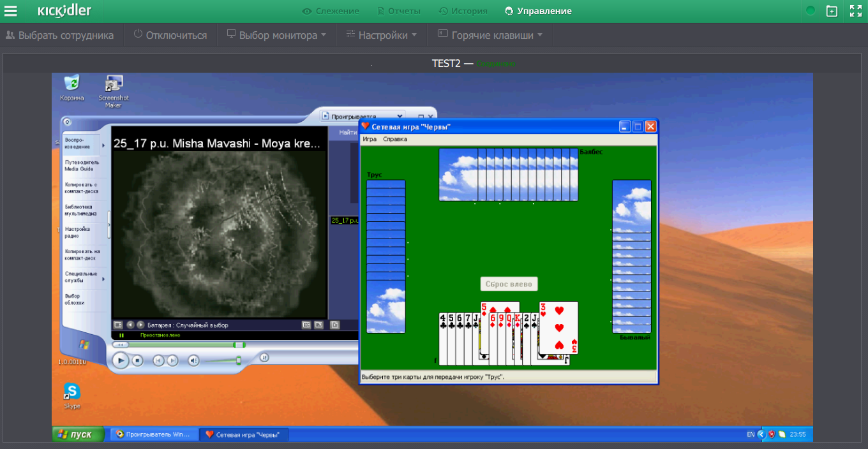Click the Проигрыватель Win… taskbar button
The image size is (868, 449).
click(153, 434)
